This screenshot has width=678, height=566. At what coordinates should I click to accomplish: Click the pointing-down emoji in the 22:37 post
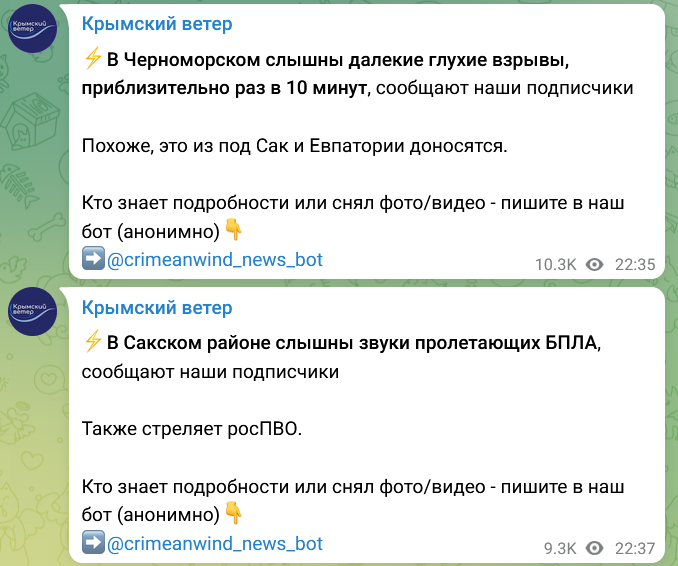tap(234, 515)
